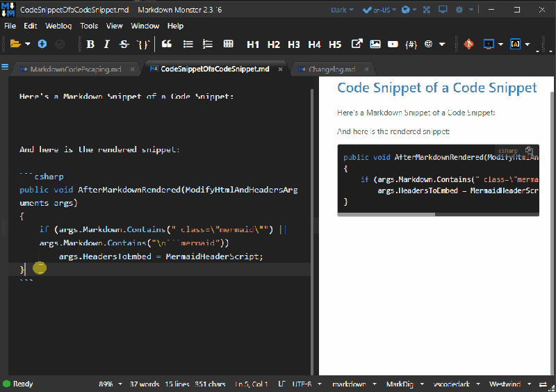The height and width of the screenshot is (392, 556).
Task: Open the Dark theme dropdown
Action: click(342, 10)
